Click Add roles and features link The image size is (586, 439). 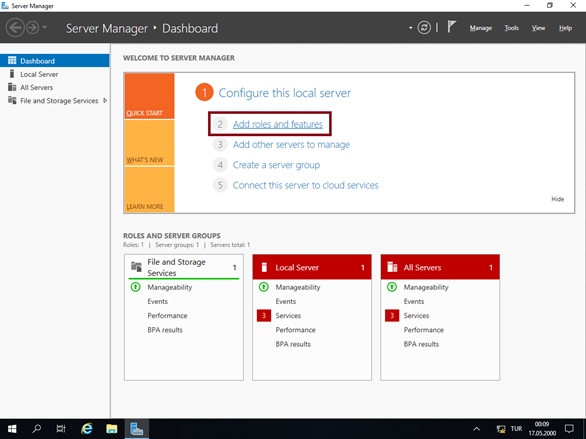278,124
